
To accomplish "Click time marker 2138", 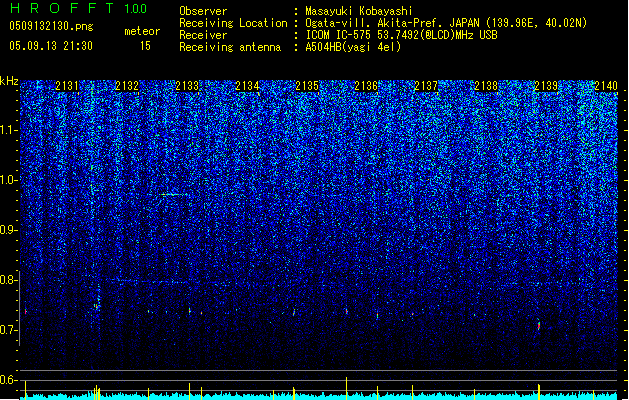I will [x=486, y=86].
